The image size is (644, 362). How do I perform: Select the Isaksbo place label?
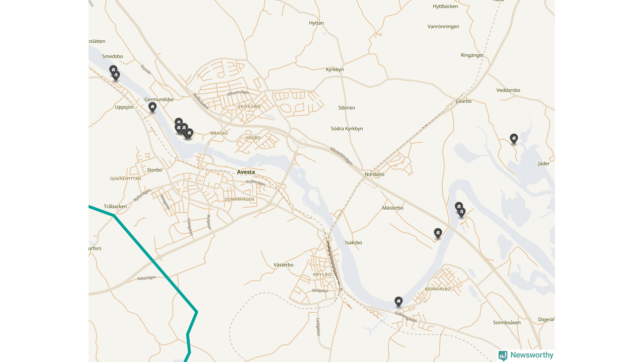pos(353,243)
